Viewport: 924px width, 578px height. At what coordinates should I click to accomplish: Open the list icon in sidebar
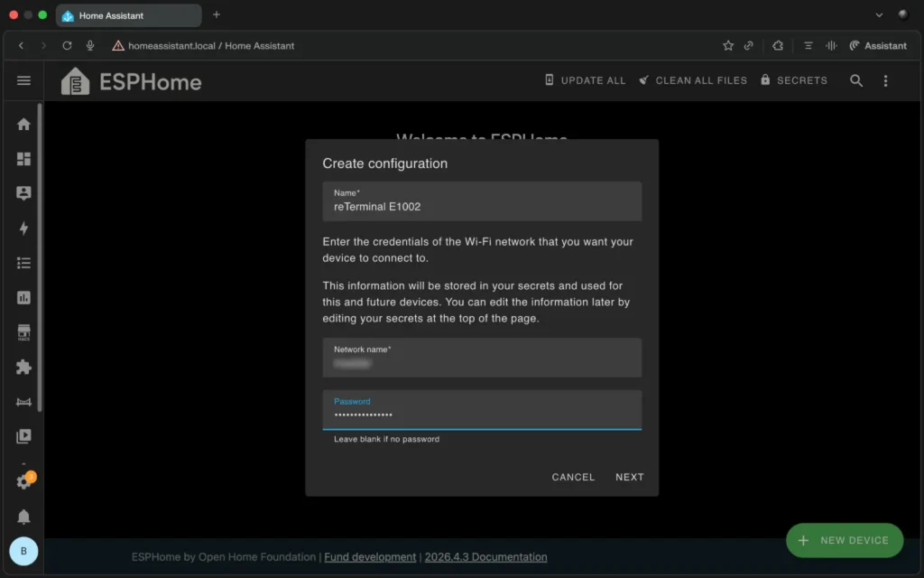pos(23,263)
